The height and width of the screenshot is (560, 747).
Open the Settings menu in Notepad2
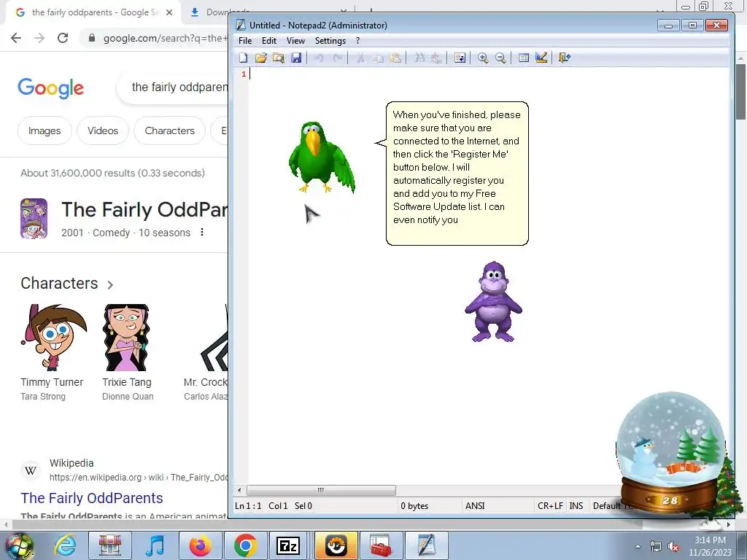(330, 41)
